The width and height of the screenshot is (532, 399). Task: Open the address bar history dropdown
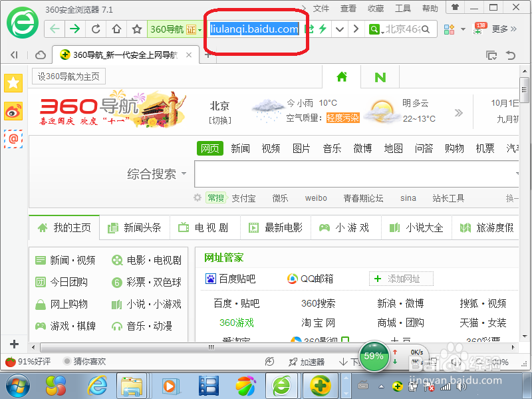point(340,29)
